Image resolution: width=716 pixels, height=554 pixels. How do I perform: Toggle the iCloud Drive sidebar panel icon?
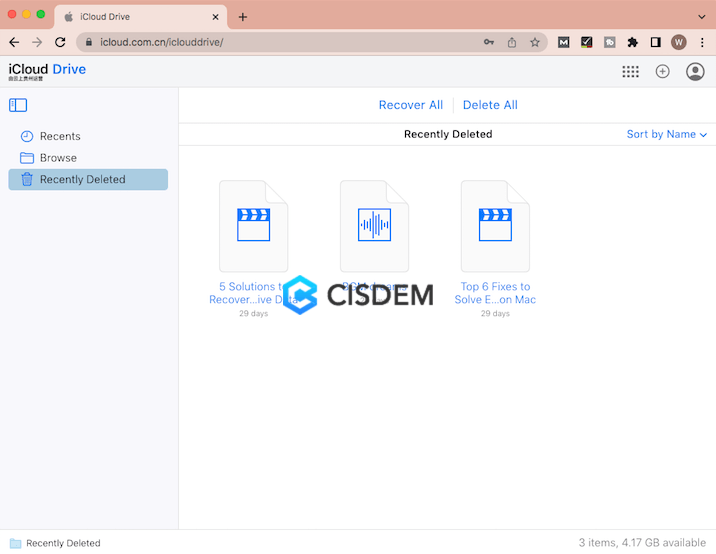point(18,105)
